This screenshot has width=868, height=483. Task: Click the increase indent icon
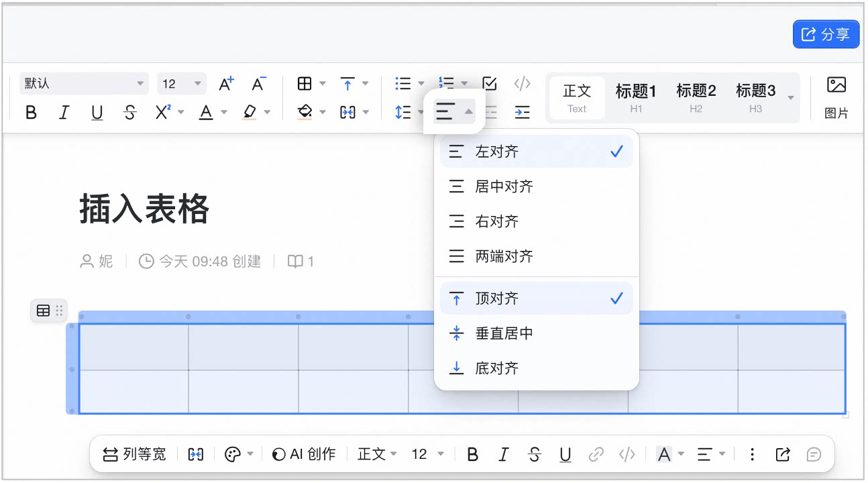522,112
